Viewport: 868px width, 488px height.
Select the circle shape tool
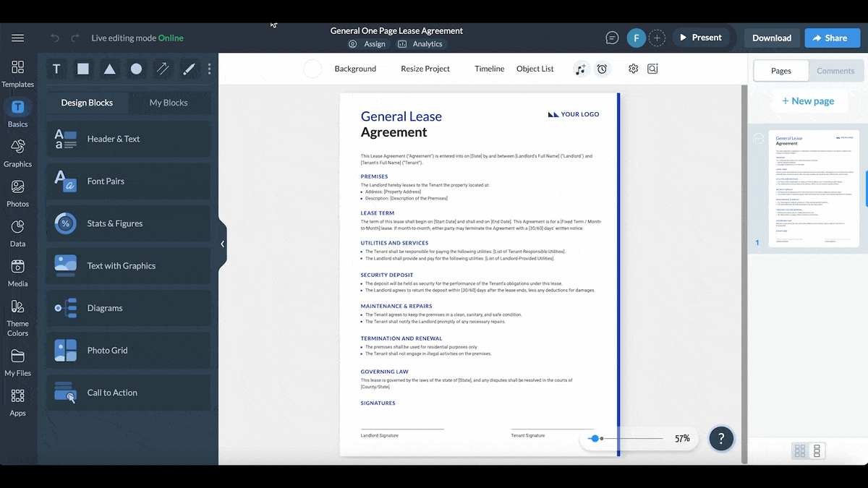coord(136,69)
